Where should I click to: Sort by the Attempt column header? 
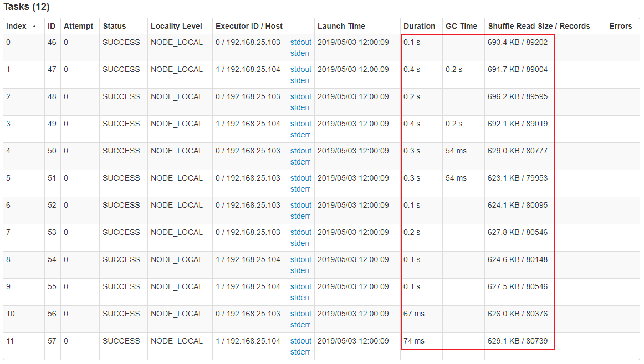click(x=79, y=26)
